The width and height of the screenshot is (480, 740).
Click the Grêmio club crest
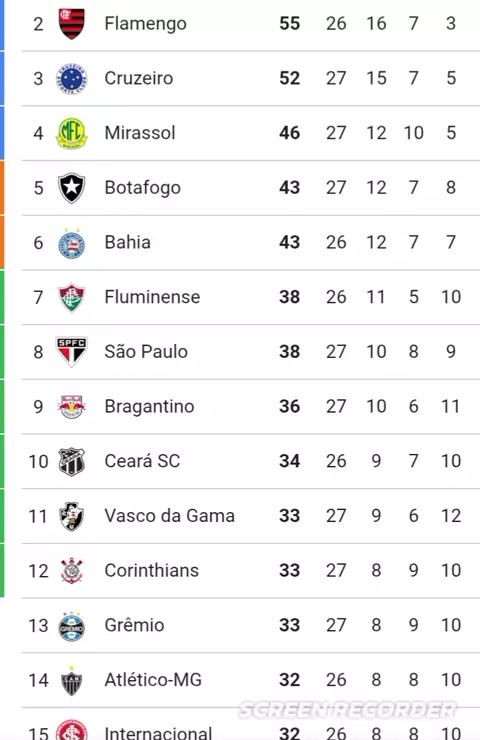click(x=72, y=626)
